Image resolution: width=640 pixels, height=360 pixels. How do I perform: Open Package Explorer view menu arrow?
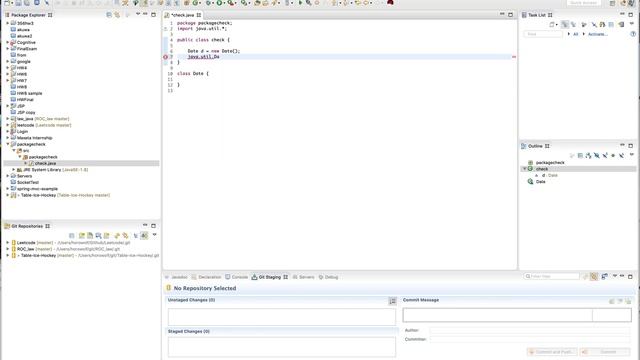click(138, 14)
